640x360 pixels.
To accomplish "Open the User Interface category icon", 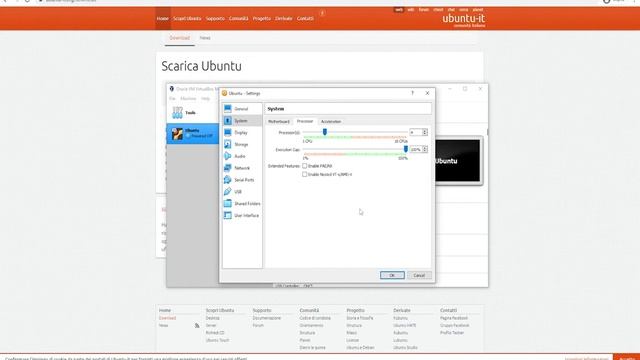I will click(228, 215).
